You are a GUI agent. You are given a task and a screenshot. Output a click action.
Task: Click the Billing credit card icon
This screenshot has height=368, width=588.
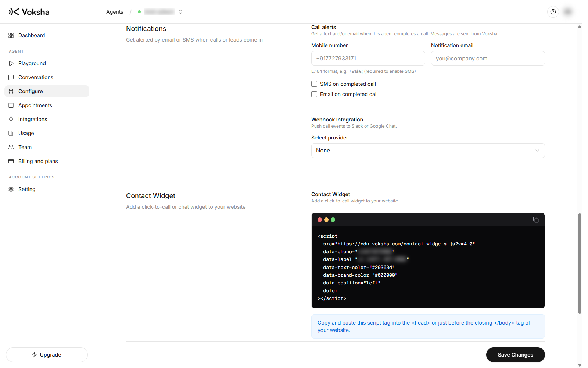coord(11,161)
